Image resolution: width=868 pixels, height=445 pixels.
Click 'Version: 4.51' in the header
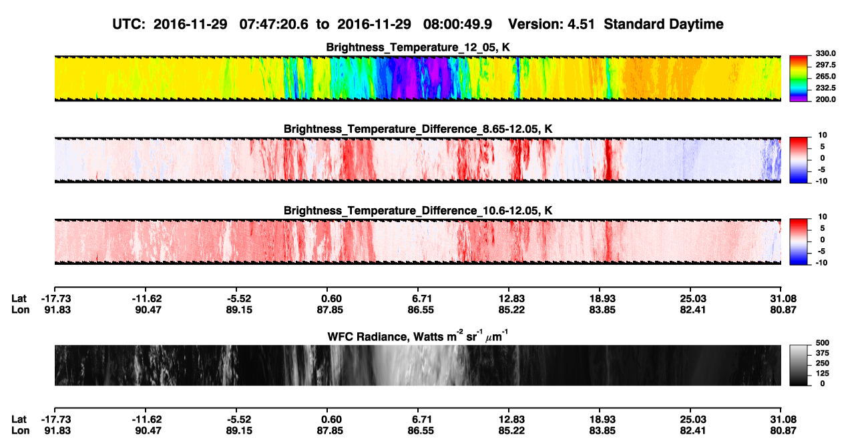pos(552,24)
